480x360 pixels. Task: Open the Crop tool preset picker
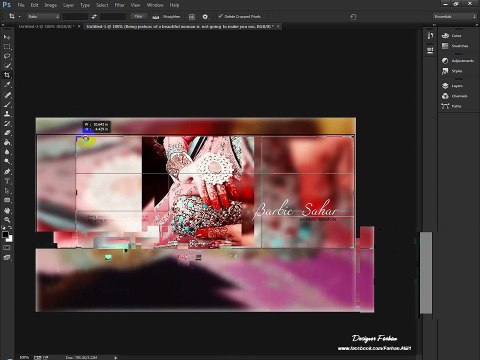(x=14, y=16)
